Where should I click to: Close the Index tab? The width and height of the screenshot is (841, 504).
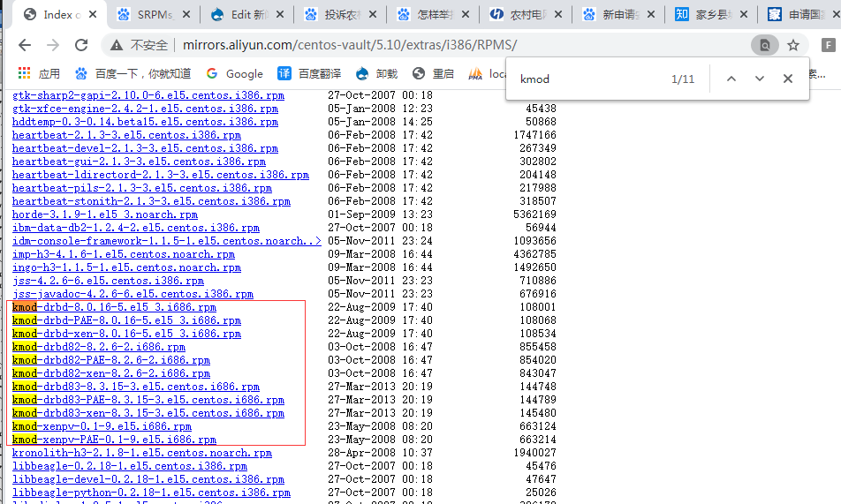(x=93, y=14)
